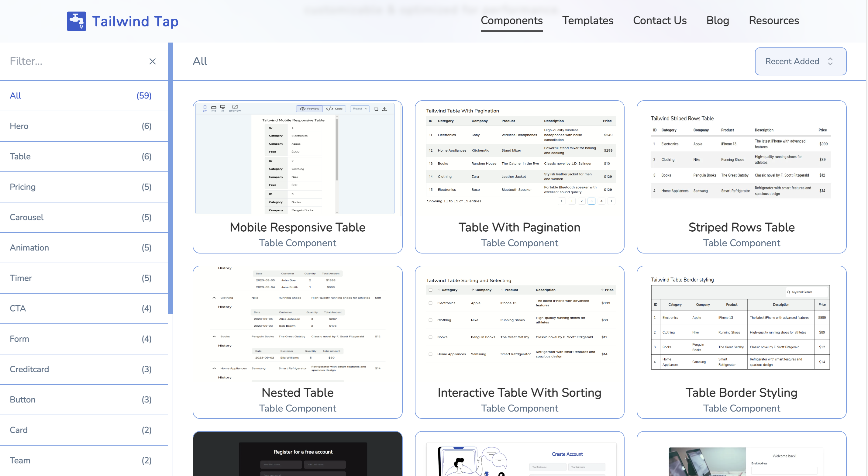Screen dimensions: 868x476
Task: Open the React framework dropdown
Action: click(x=359, y=109)
